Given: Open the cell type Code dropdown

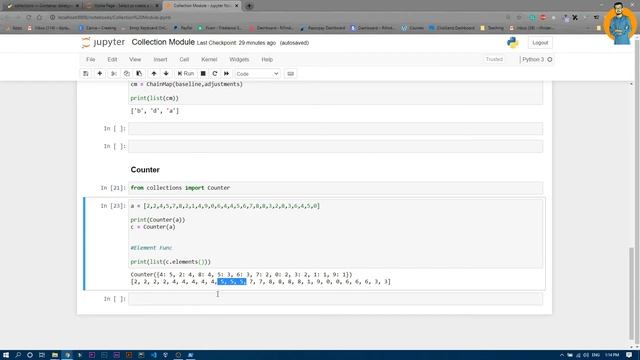Looking at the screenshot, I should tap(257, 73).
